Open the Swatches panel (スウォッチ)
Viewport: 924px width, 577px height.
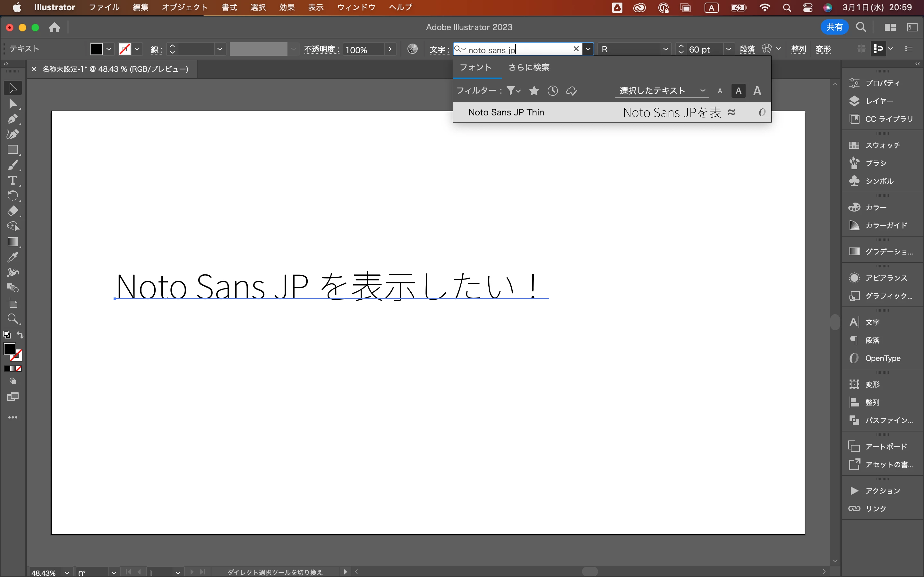[x=882, y=145]
